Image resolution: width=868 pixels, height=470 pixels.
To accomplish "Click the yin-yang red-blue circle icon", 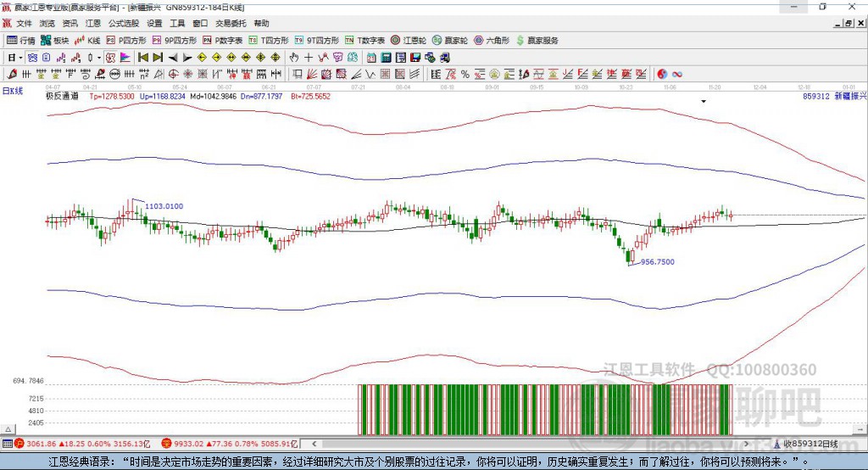I will tap(662, 75).
